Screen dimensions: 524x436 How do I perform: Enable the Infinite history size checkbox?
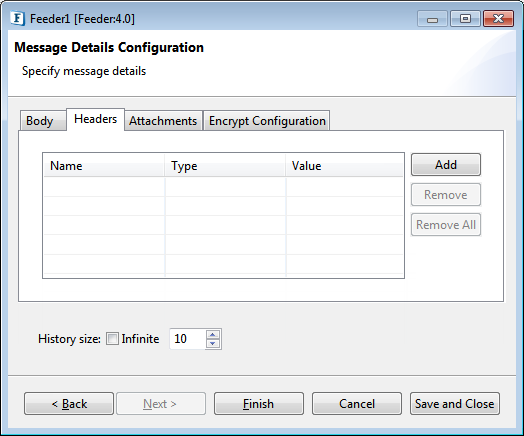[x=112, y=339]
